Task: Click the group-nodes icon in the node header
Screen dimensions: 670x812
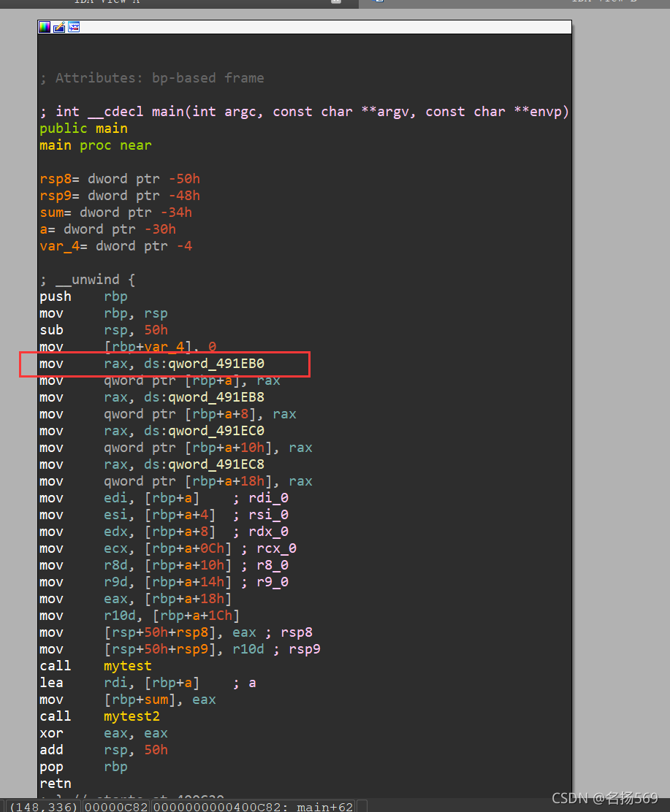Action: (x=74, y=27)
